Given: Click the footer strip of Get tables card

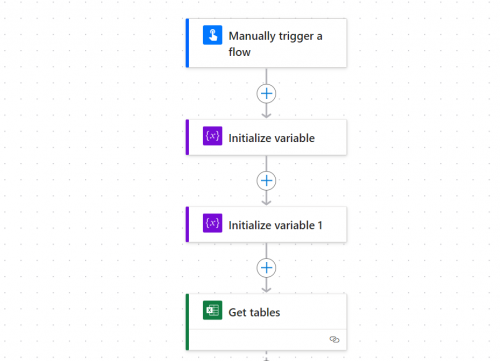Looking at the screenshot, I should coord(268,340).
